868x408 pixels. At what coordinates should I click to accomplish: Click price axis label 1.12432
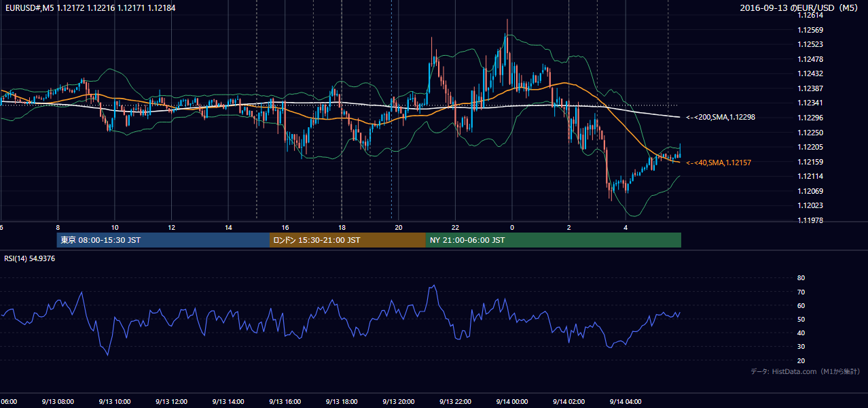[x=811, y=73]
